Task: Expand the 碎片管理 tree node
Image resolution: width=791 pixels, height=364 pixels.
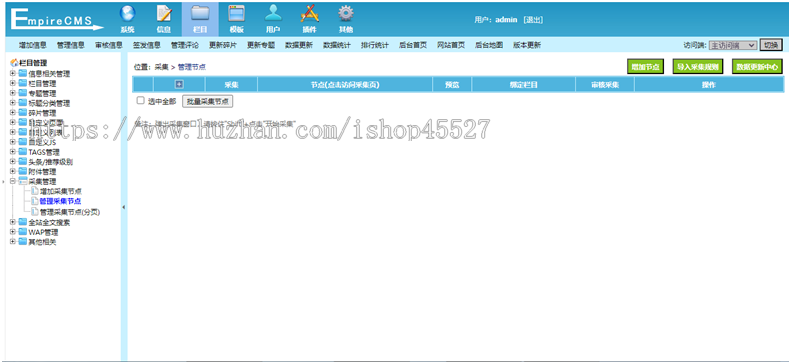Action: 13,113
